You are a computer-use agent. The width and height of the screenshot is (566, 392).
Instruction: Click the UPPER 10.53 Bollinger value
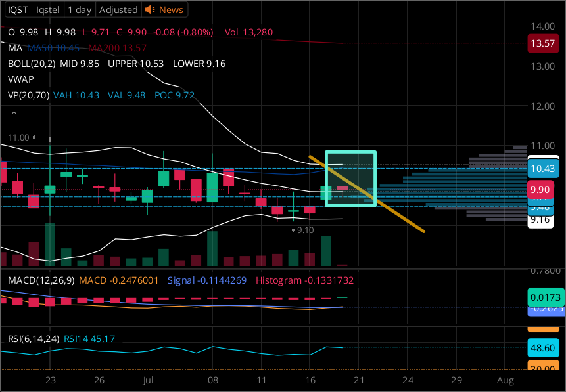[x=135, y=64]
